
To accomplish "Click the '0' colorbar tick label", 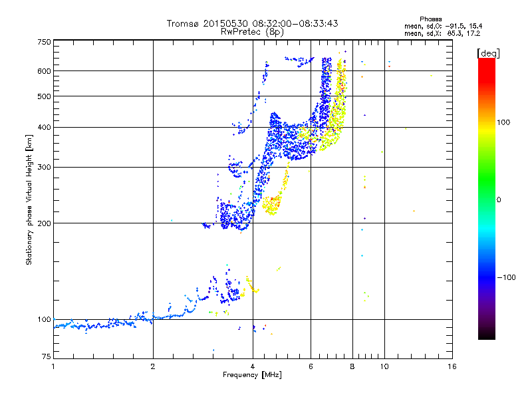I will click(499, 200).
